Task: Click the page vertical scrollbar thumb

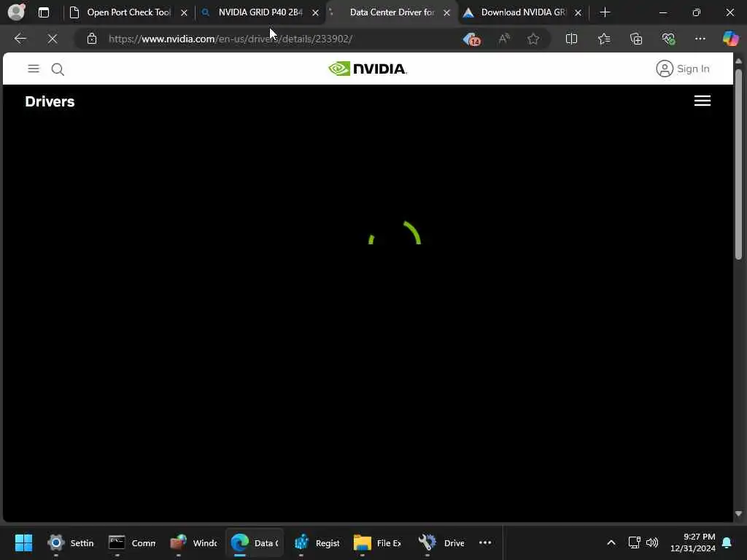Action: [738, 164]
